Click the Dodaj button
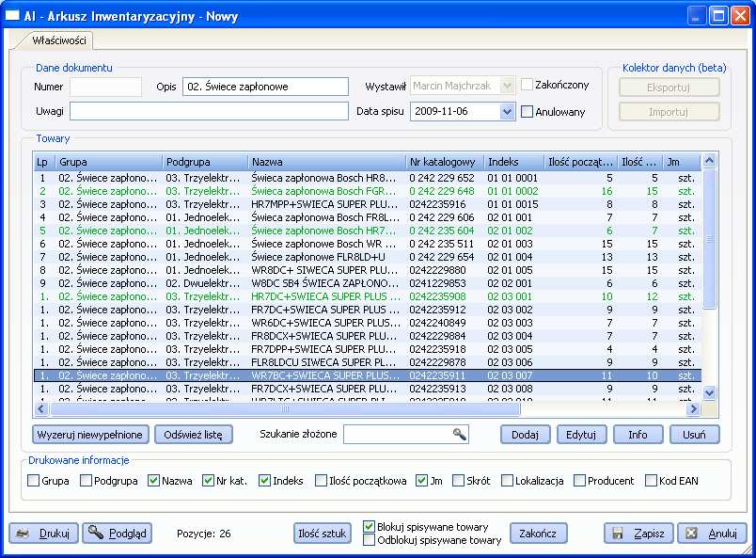 click(x=525, y=435)
